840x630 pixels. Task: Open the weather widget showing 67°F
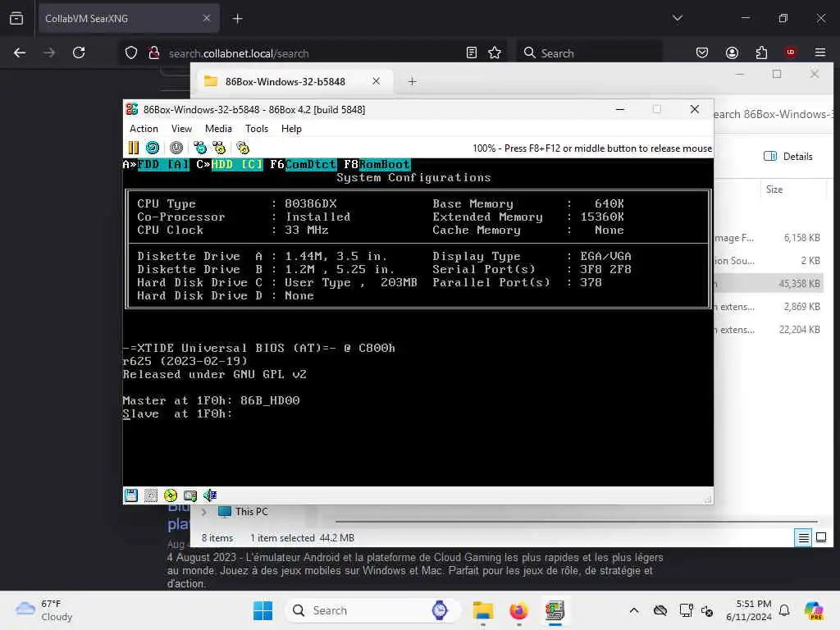click(x=44, y=610)
